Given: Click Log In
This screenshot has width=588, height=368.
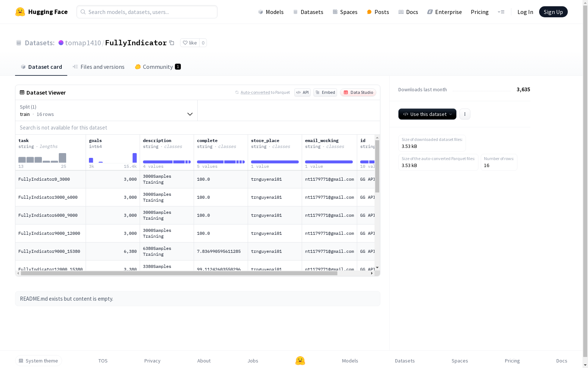Looking at the screenshot, I should point(525,12).
